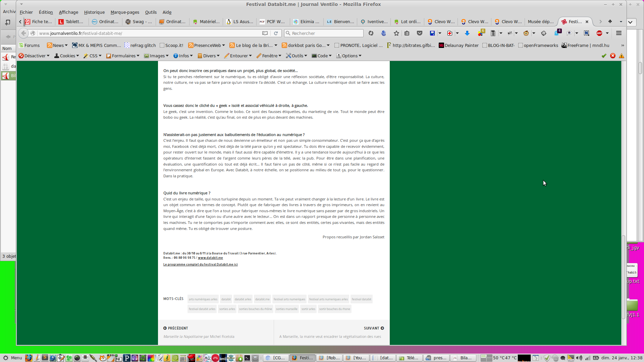This screenshot has height=362, width=644.
Task: Toggle the system volume speaker icon
Action: point(579,358)
